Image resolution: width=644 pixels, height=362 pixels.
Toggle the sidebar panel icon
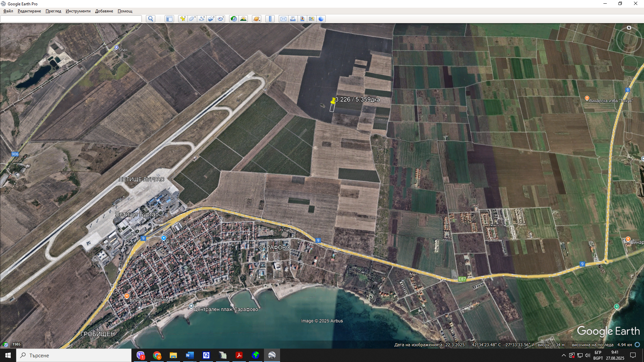(x=169, y=19)
